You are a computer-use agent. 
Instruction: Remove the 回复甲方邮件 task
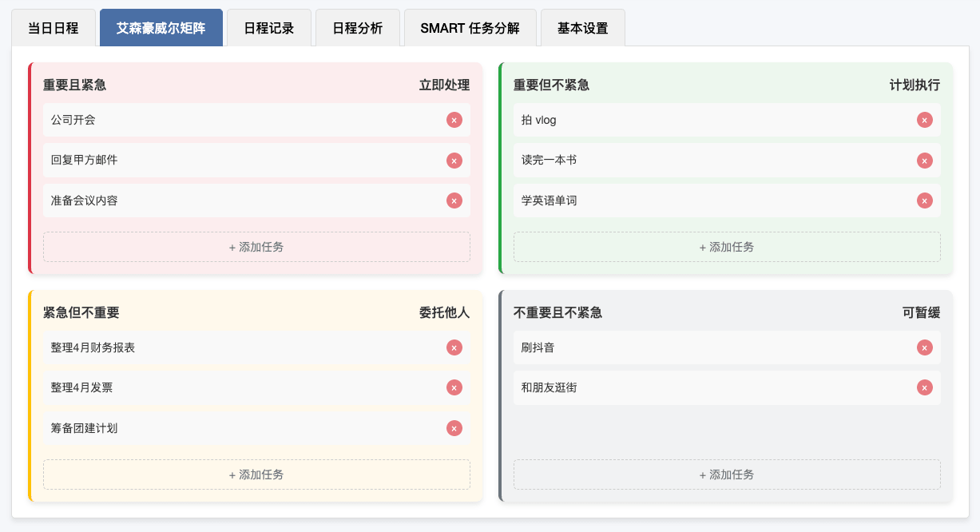[454, 161]
